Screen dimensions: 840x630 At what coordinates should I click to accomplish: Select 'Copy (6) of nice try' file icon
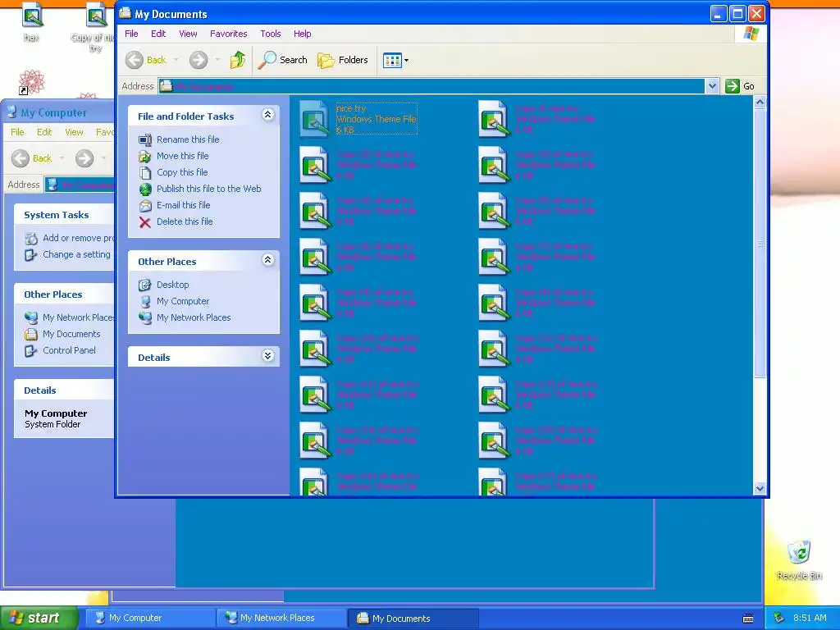pyautogui.click(x=314, y=257)
